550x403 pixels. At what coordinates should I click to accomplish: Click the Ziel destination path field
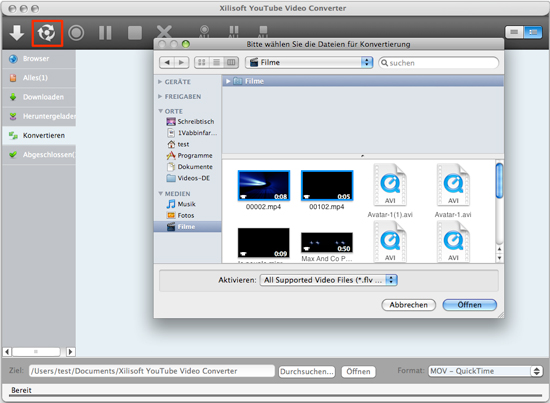pos(152,371)
